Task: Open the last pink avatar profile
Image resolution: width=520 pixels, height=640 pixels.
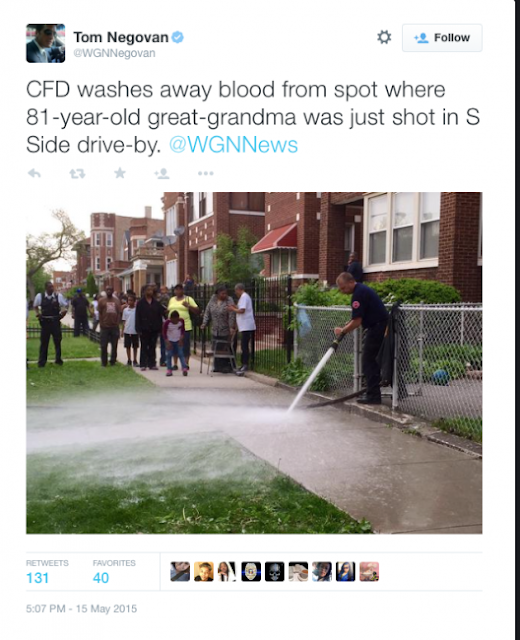Action: [x=369, y=571]
